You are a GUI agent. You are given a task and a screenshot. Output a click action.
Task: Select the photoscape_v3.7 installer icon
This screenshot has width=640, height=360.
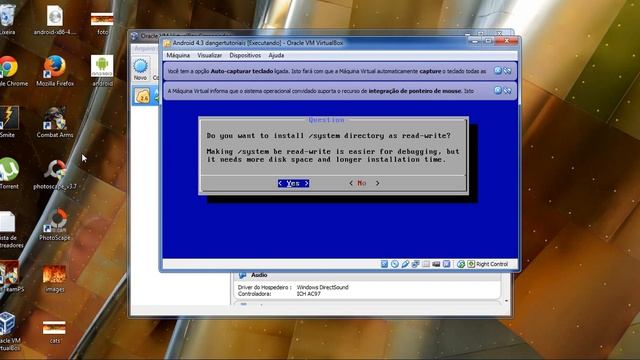point(55,174)
